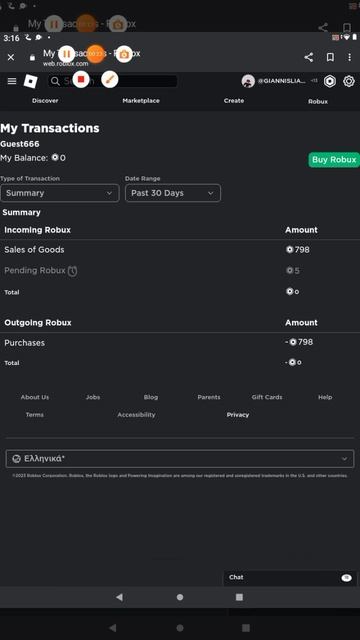Open the settings gear icon

point(349,81)
